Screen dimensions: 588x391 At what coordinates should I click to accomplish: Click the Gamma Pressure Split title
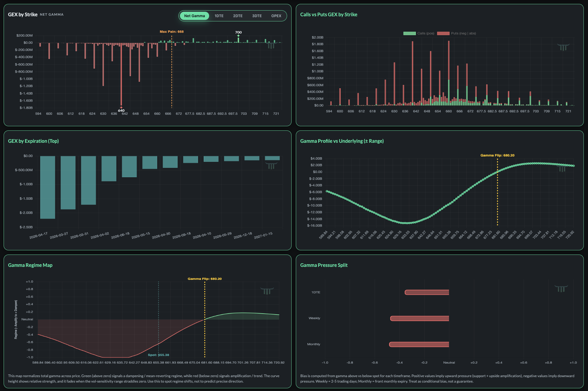324,265
